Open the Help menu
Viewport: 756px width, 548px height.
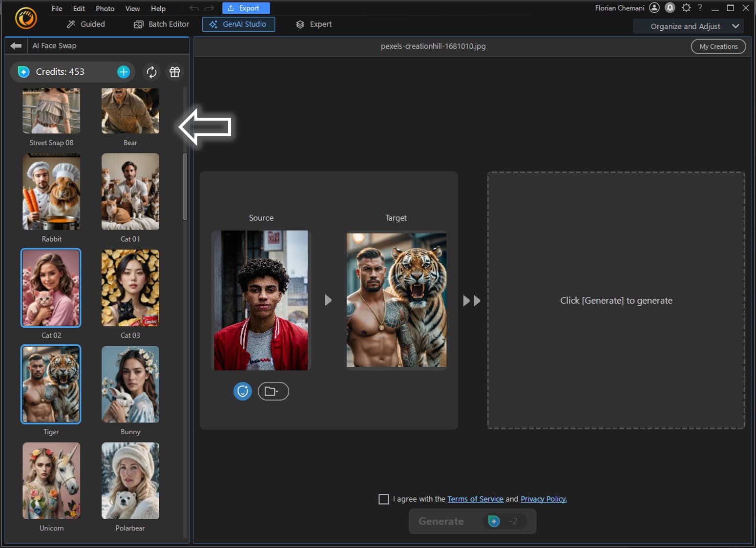pos(158,8)
